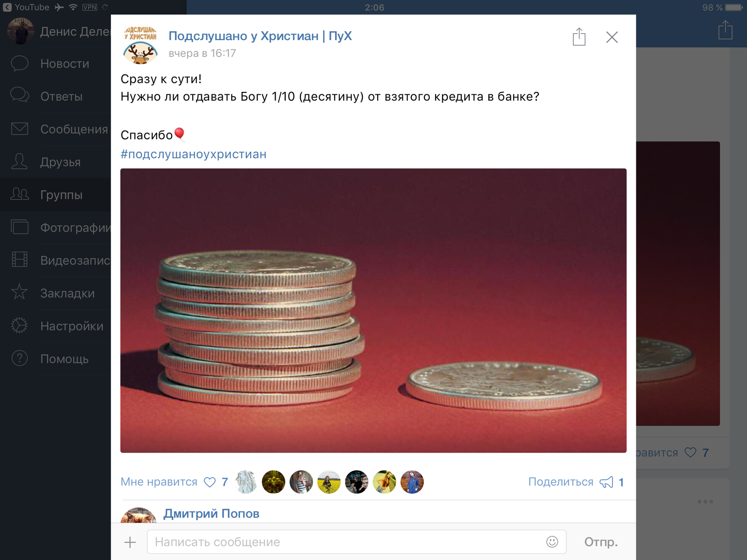Open Подслушано у Христиан group title
Image resolution: width=747 pixels, height=560 pixels.
260,36
